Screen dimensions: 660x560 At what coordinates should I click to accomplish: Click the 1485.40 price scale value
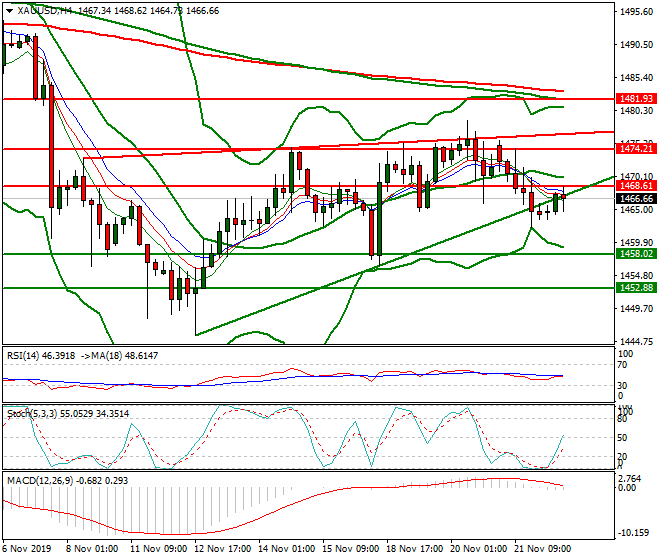(x=636, y=78)
